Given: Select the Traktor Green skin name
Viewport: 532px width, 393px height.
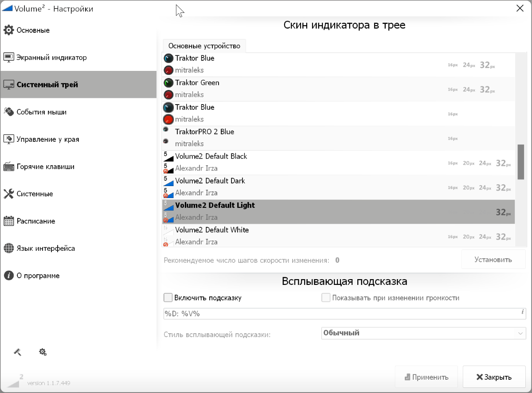Looking at the screenshot, I should pos(197,83).
